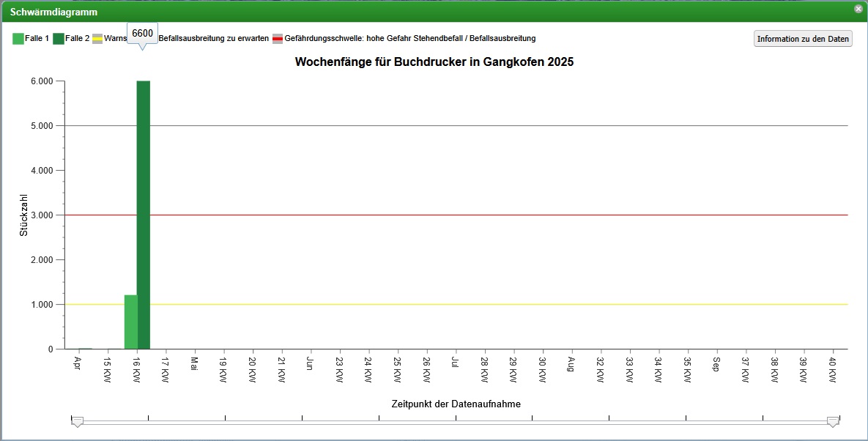Screen dimensions: 868x441
Task: Click the Jul label on the time axis
Action: pyautogui.click(x=455, y=363)
